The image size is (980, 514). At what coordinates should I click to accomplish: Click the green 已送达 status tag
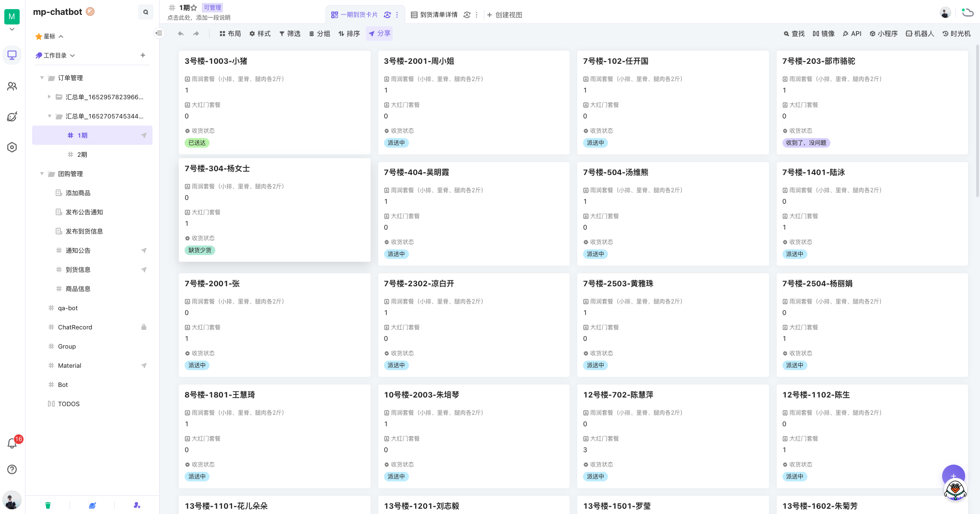click(197, 143)
